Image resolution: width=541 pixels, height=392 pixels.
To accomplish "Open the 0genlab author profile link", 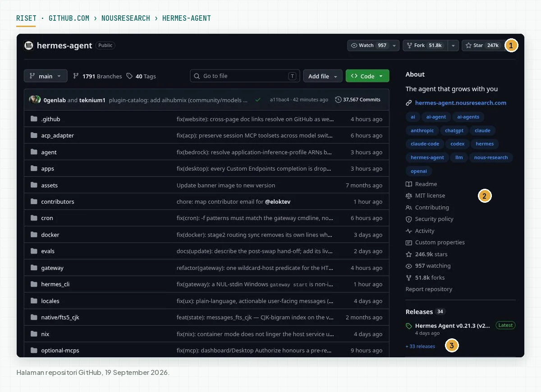I will [x=55, y=100].
